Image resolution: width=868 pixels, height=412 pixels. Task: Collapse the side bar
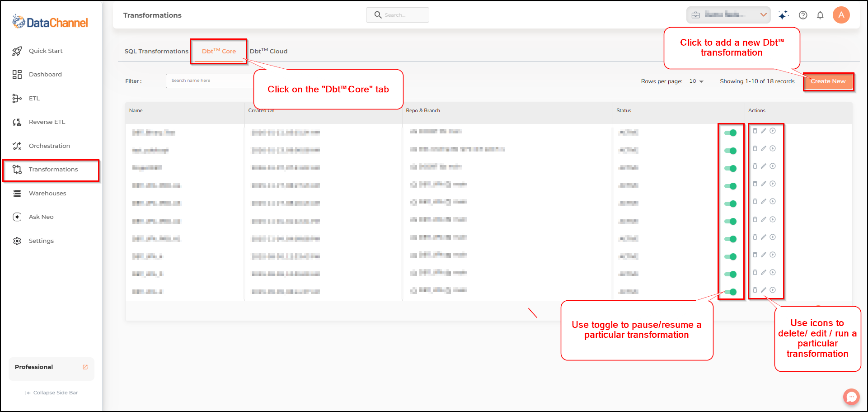52,393
